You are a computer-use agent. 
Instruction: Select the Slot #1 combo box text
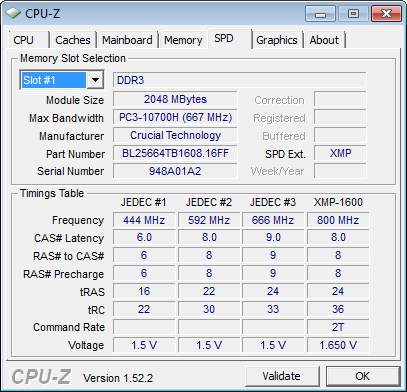(53, 80)
